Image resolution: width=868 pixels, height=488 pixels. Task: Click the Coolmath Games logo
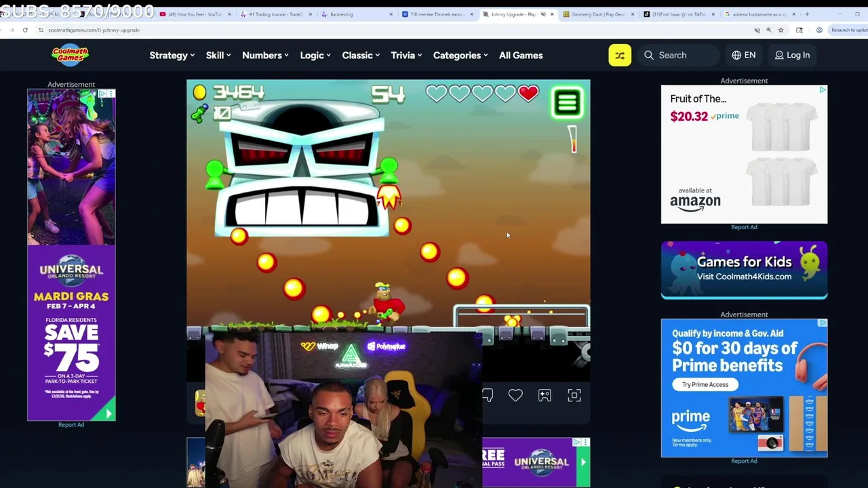[71, 56]
